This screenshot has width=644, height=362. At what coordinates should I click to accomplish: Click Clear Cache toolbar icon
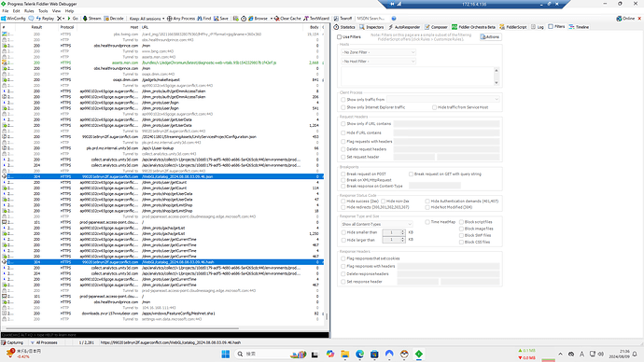277,19
